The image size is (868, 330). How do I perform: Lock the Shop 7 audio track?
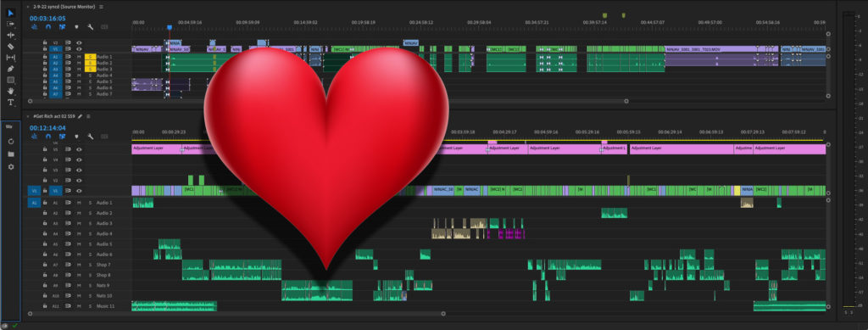(x=45, y=265)
